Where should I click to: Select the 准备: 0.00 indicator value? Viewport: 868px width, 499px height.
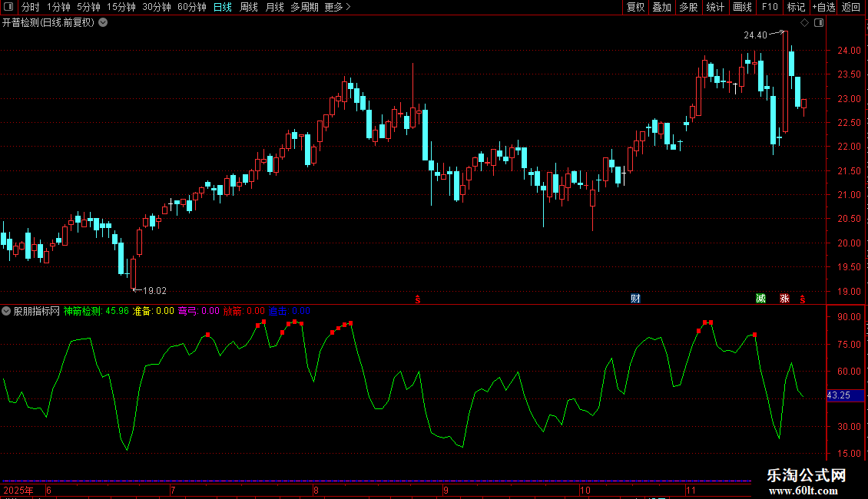[x=154, y=311]
